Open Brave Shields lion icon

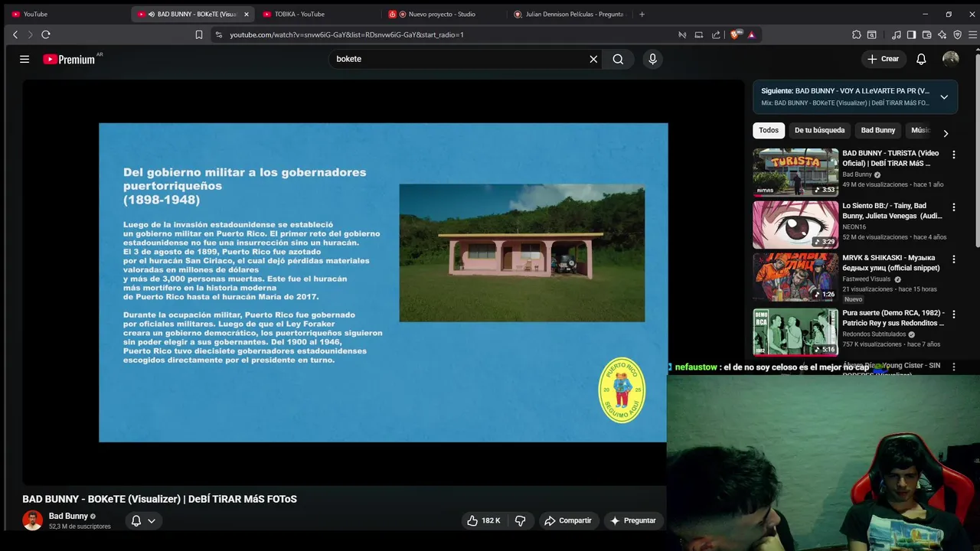click(735, 34)
